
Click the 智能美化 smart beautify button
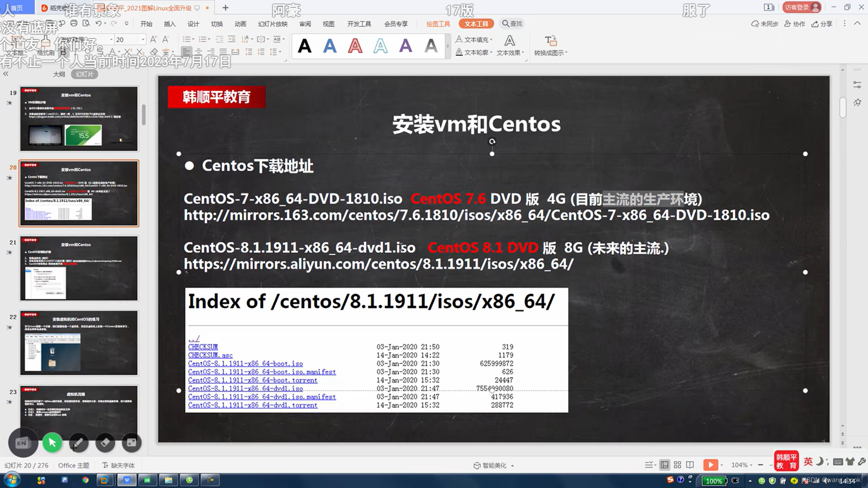pyautogui.click(x=493, y=465)
